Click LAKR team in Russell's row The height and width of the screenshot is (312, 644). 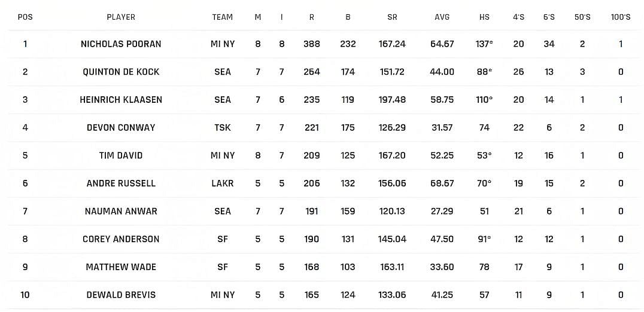pyautogui.click(x=222, y=183)
